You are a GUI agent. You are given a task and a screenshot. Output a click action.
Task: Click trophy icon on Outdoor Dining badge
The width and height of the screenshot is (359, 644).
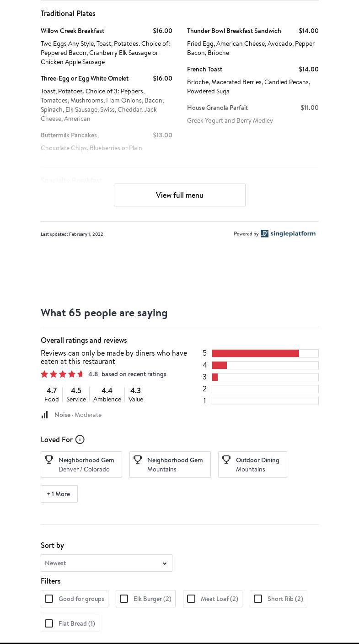226,460
